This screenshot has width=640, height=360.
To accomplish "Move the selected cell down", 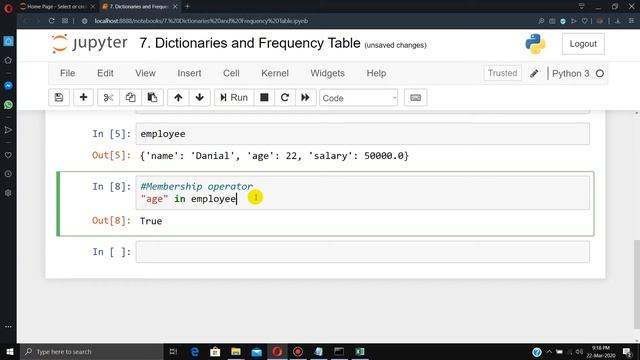I will pyautogui.click(x=200, y=98).
